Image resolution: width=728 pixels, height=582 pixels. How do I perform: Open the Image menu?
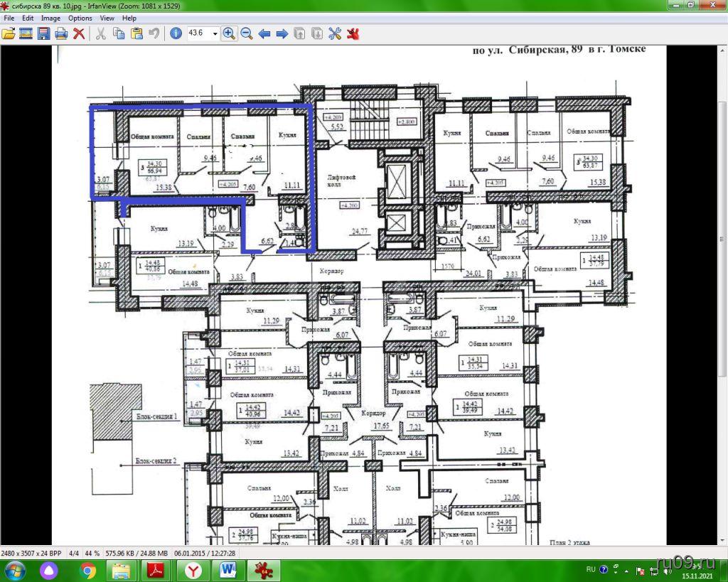[x=50, y=18]
